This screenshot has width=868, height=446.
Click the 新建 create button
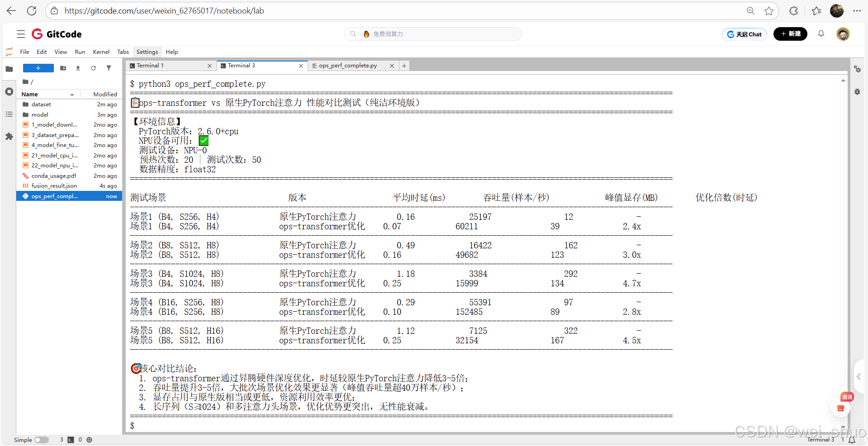click(790, 34)
